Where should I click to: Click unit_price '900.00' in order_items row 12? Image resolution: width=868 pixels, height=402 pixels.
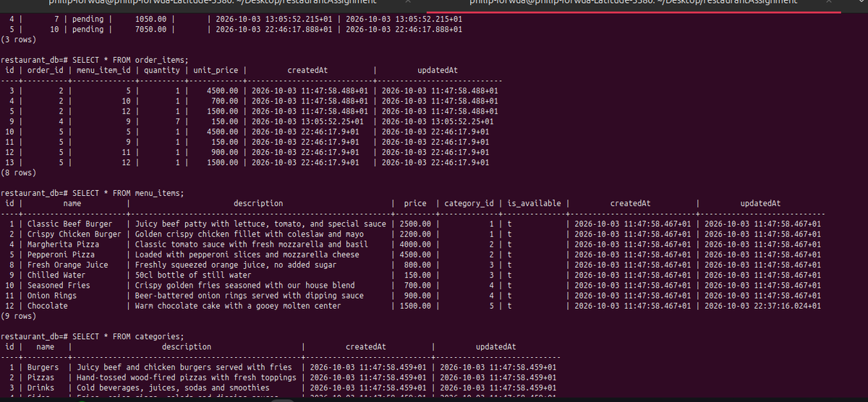click(225, 153)
